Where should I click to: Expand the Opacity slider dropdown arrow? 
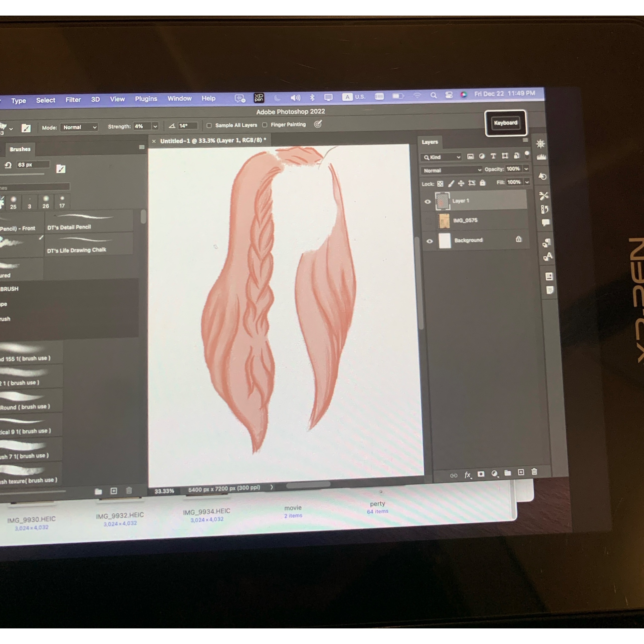526,169
